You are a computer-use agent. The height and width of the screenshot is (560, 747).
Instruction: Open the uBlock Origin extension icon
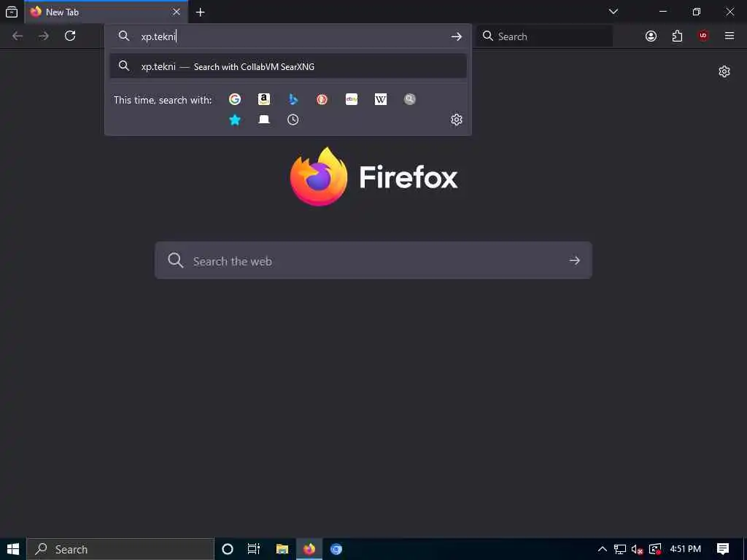point(703,36)
